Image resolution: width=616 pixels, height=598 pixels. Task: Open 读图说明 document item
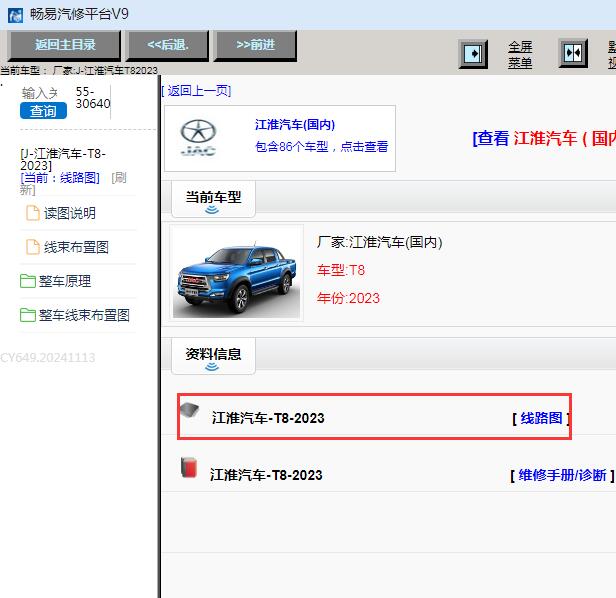(70, 213)
